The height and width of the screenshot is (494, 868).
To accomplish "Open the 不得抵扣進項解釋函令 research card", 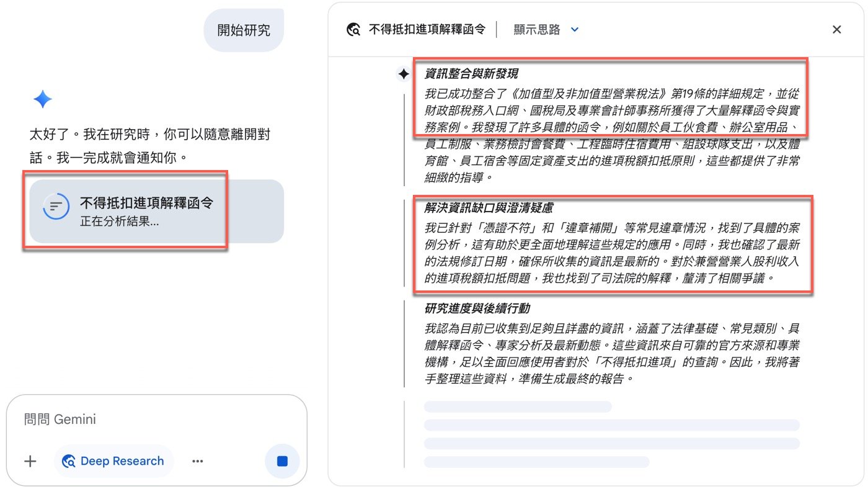I will pos(156,211).
